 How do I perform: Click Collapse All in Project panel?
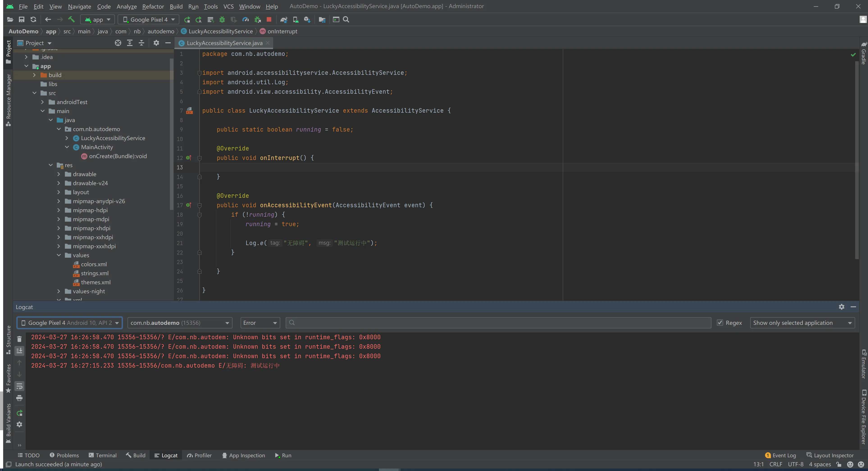pyautogui.click(x=141, y=43)
